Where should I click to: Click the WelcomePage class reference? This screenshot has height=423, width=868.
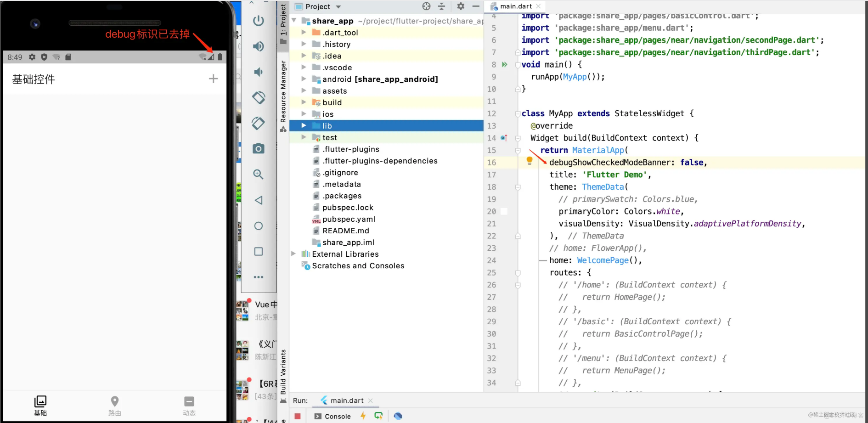pos(603,260)
